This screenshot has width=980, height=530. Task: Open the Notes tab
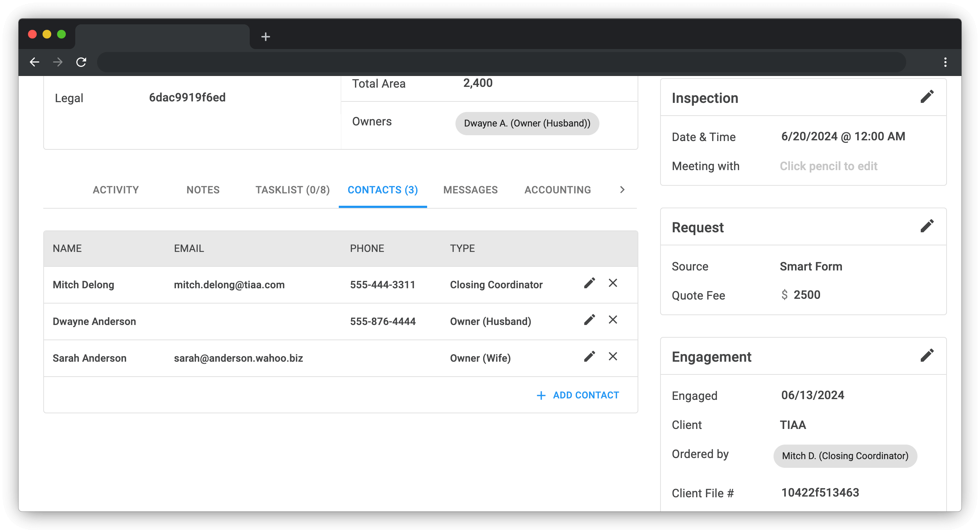click(x=203, y=190)
